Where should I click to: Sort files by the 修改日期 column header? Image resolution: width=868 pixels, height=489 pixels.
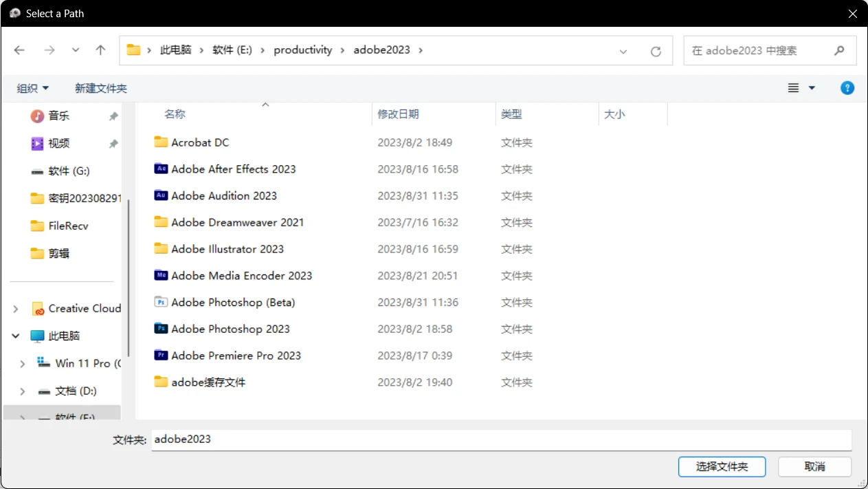pos(399,114)
